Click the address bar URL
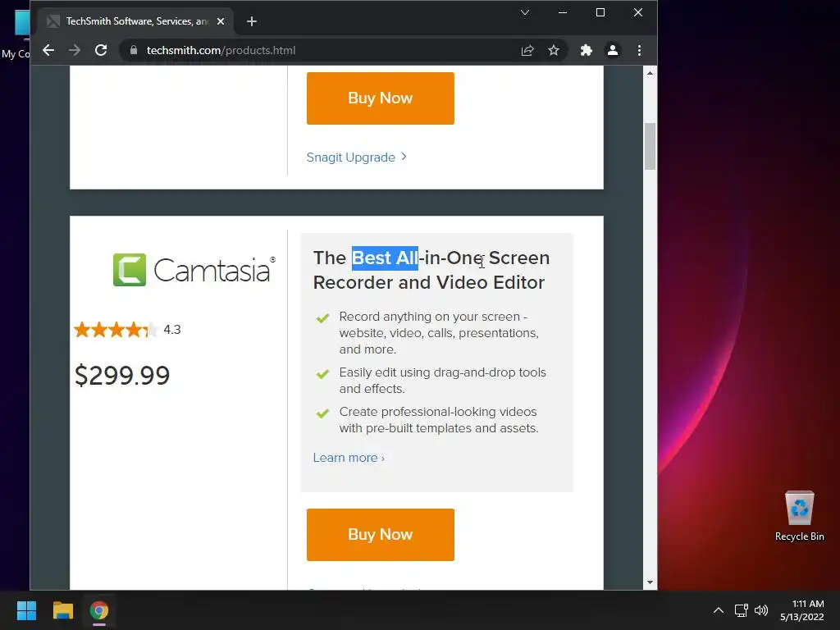The height and width of the screenshot is (630, 840). [221, 50]
